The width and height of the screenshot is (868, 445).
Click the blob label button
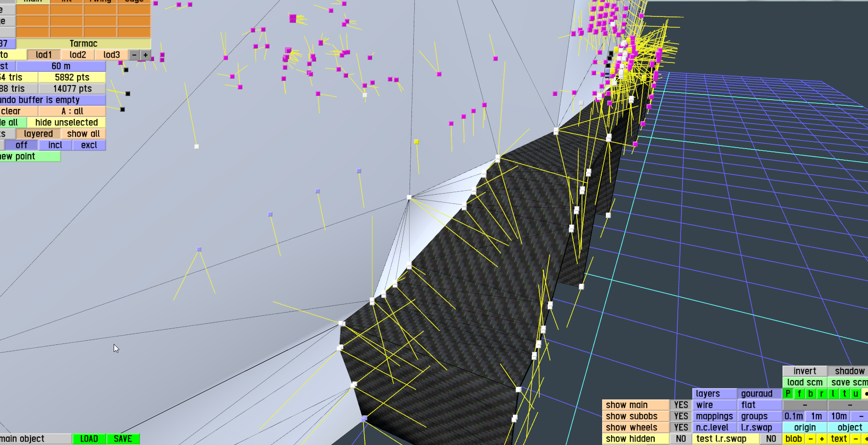794,439
